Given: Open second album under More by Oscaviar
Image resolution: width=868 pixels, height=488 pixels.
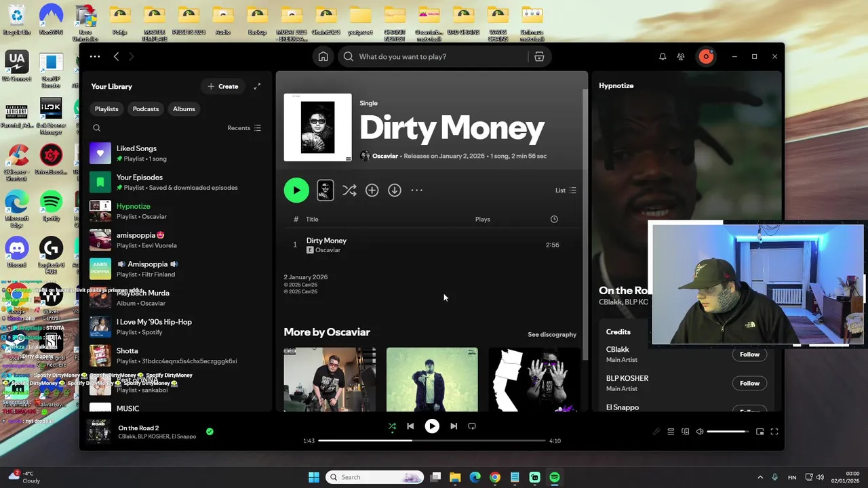Looking at the screenshot, I should pyautogui.click(x=432, y=380).
